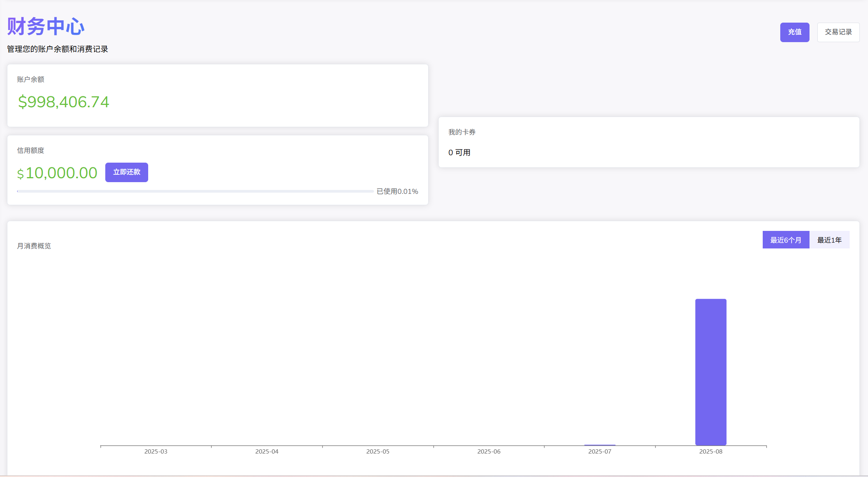Switch chart to 最近6个月
868x477 pixels.
coord(785,240)
